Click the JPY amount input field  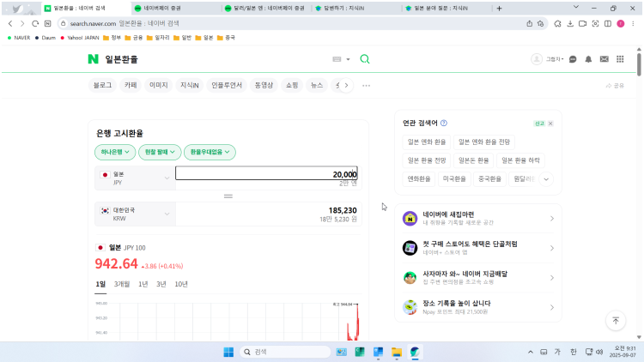[266, 173]
